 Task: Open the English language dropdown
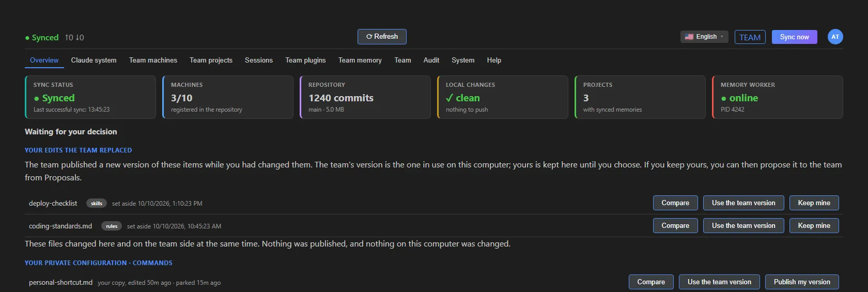click(x=704, y=37)
